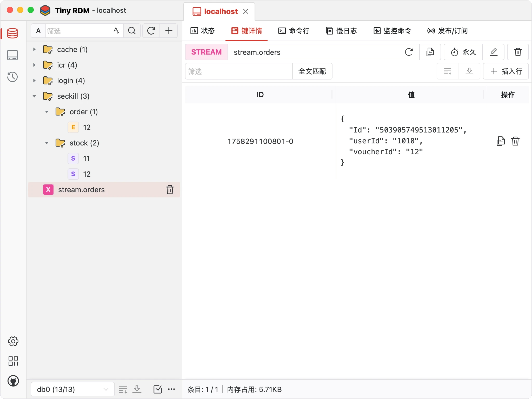Rename key with the pencil icon

493,52
